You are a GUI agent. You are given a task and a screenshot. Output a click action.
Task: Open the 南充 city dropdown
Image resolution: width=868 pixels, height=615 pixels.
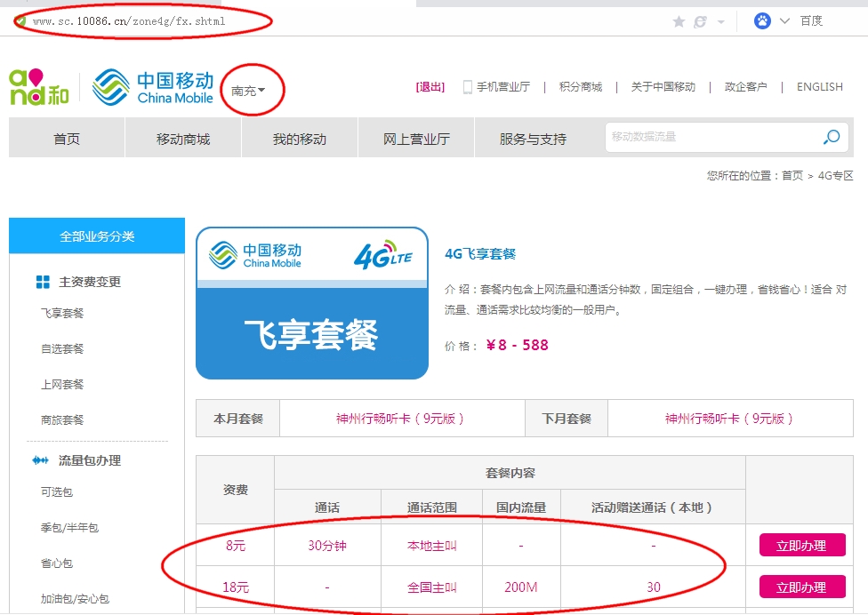[x=248, y=91]
